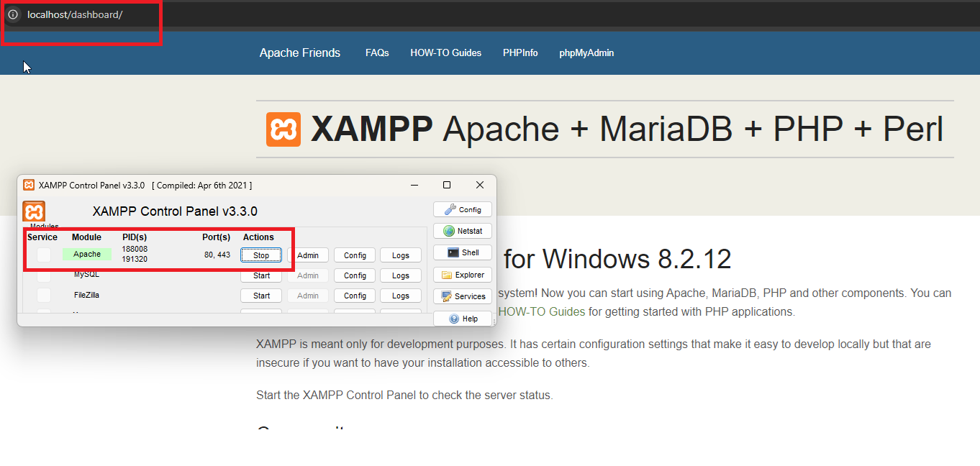Click 'Start the XAMPP Control Panel' sentence
Screen dimensions: 980x466
404,395
